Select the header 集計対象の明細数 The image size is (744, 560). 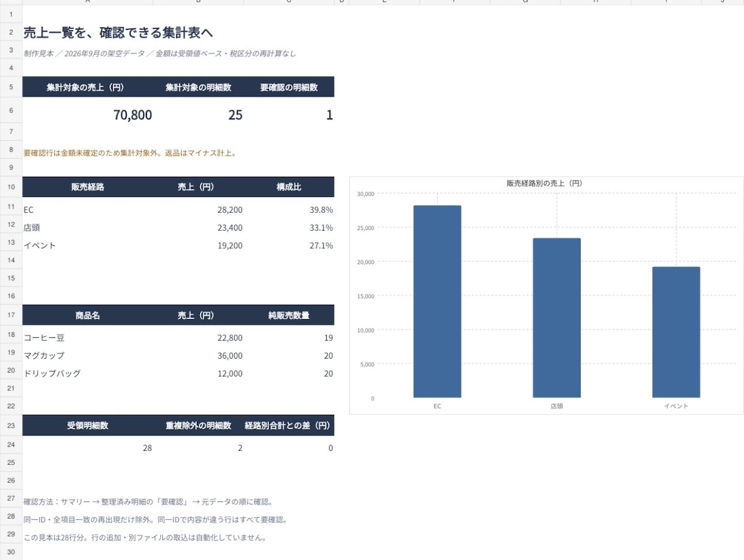pos(198,87)
